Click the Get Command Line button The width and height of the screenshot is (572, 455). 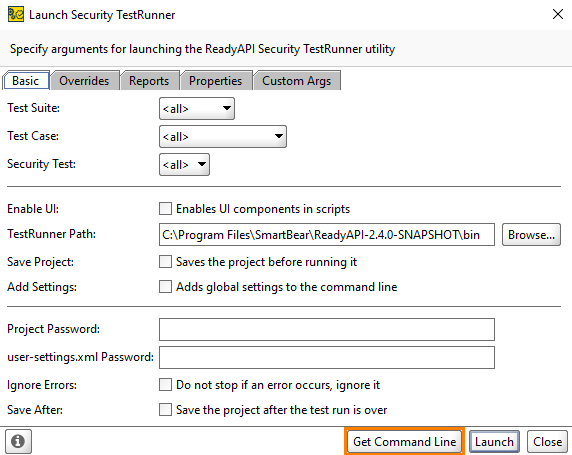[x=405, y=441]
